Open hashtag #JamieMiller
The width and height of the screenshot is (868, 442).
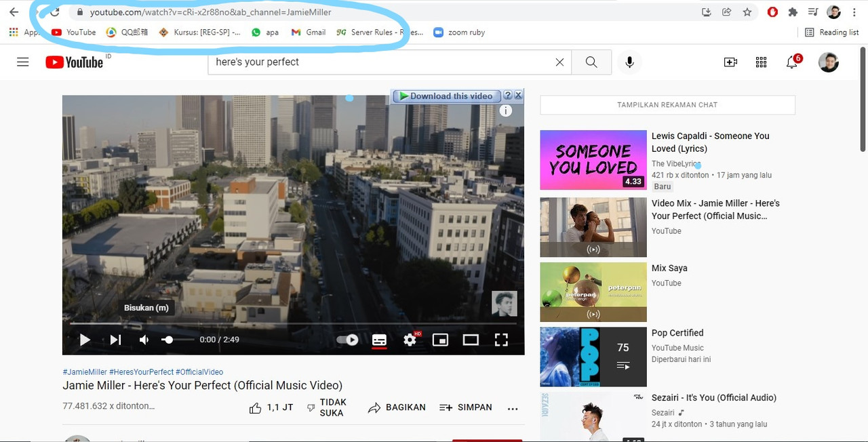click(x=85, y=372)
